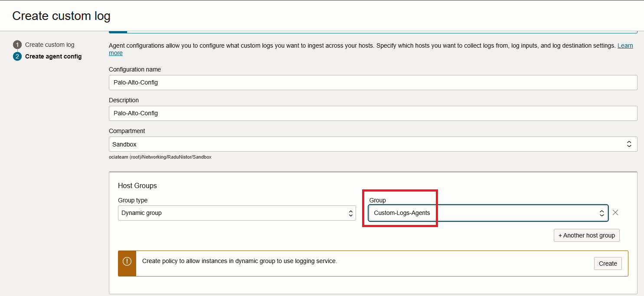Click the step 1 number circle
Viewport: 644px width, 296px height.
[17, 45]
